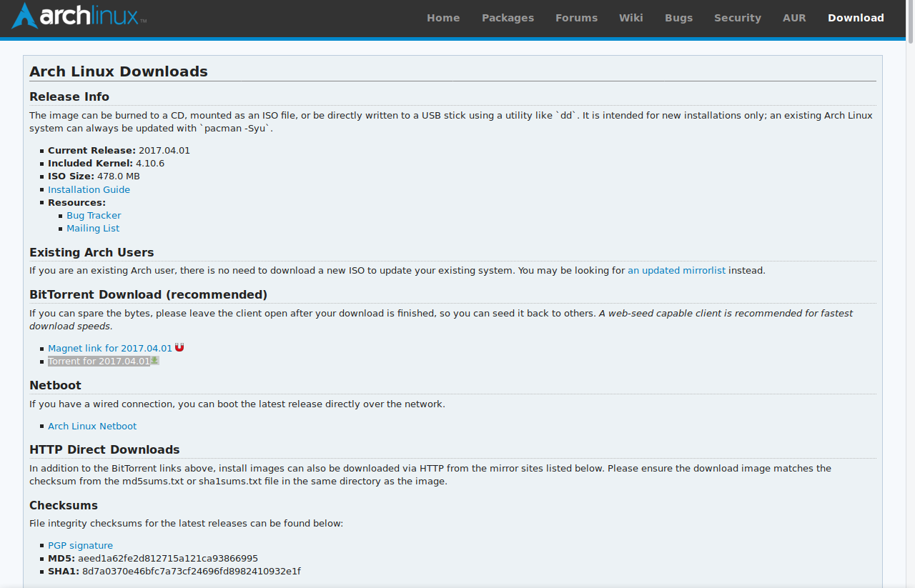Visit the Wiki nav link
The image size is (915, 588).
pos(631,18)
